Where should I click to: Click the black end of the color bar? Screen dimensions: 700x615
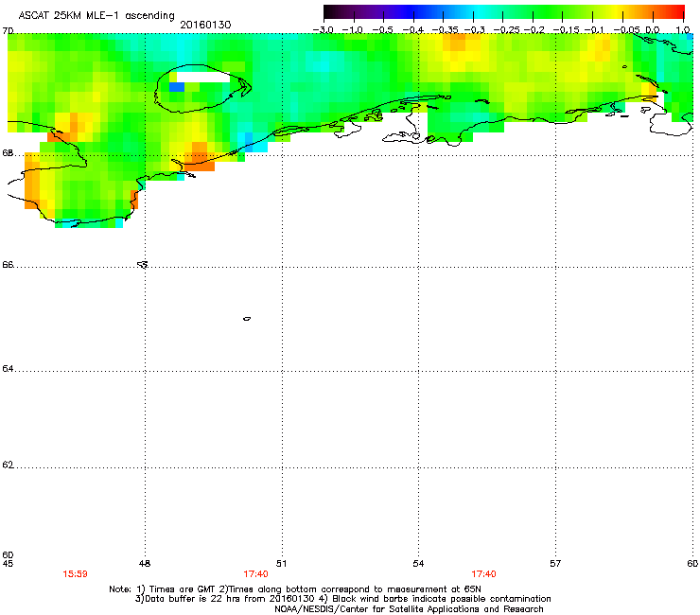pos(328,12)
